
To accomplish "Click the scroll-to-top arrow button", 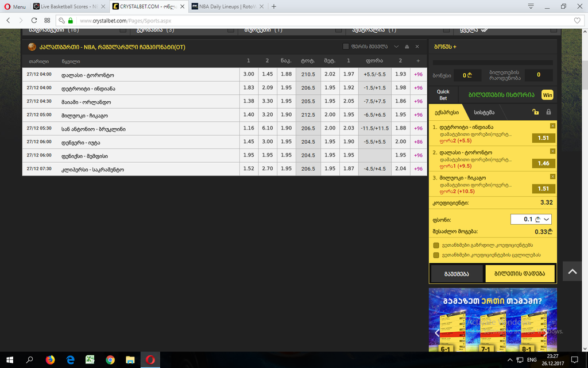I will [x=572, y=271].
